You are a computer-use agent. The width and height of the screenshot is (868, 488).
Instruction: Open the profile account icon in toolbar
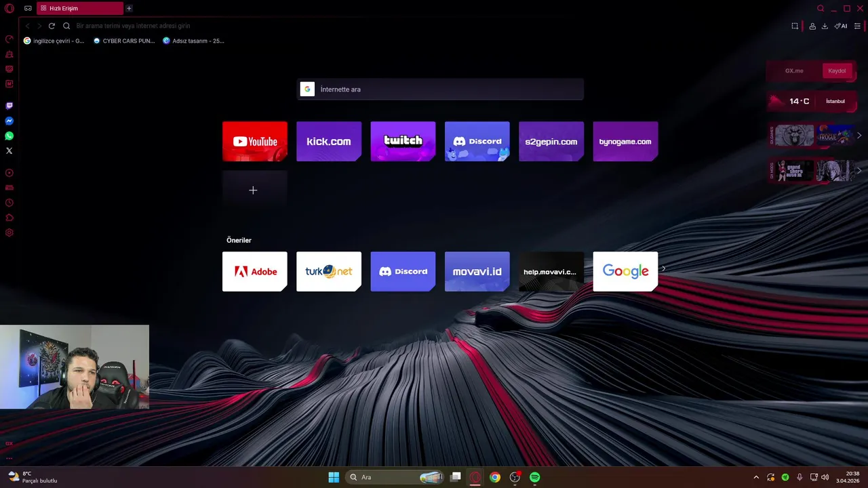coord(812,26)
